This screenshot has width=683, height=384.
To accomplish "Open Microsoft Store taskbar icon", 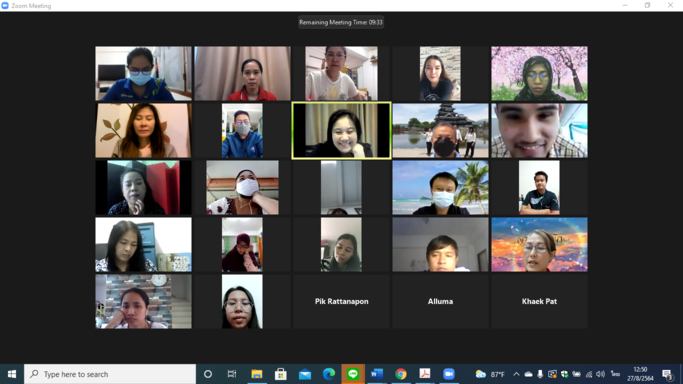I will pos(281,374).
